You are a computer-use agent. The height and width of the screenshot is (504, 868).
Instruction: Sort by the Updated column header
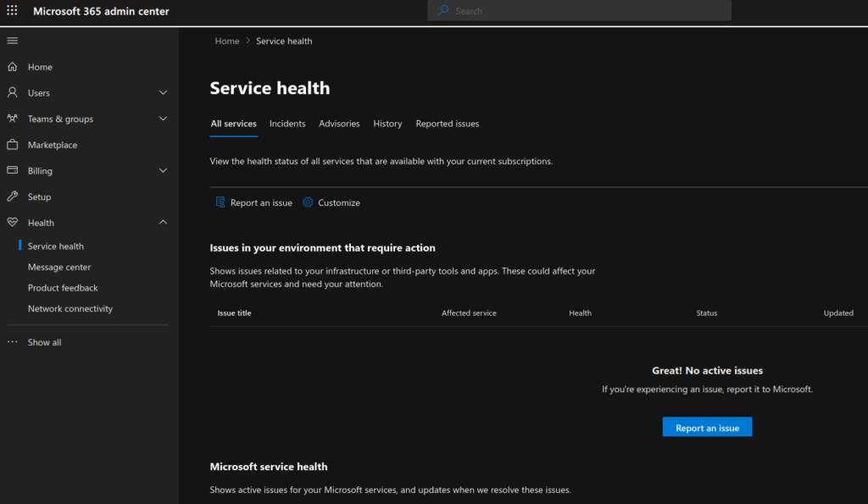(x=838, y=313)
